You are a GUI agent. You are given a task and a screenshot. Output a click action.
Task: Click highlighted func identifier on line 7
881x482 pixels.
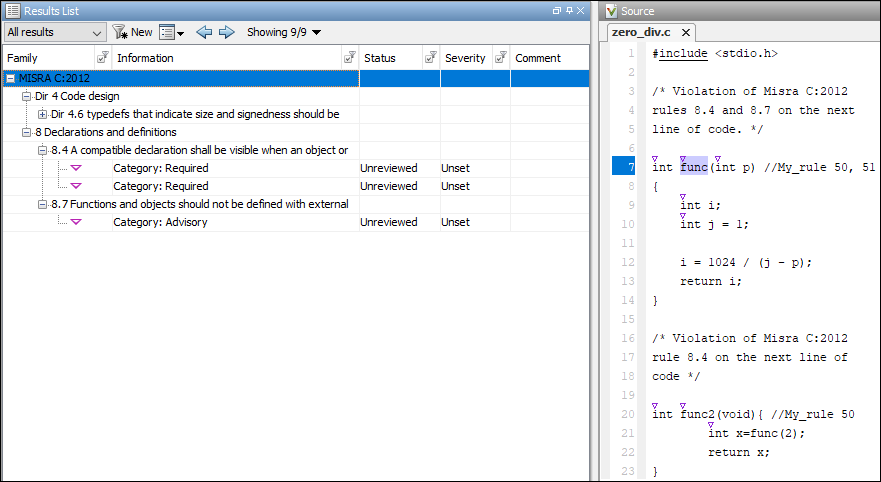click(x=694, y=167)
